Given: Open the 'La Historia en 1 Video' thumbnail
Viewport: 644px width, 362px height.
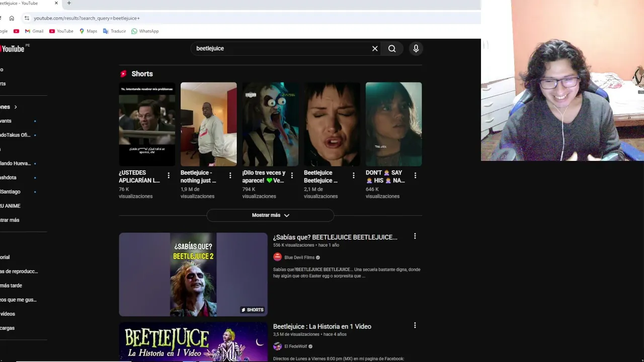Looking at the screenshot, I should (x=193, y=342).
